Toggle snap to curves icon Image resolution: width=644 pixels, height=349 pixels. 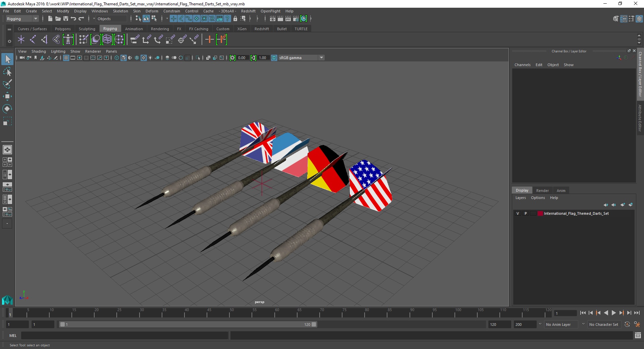pyautogui.click(x=181, y=19)
